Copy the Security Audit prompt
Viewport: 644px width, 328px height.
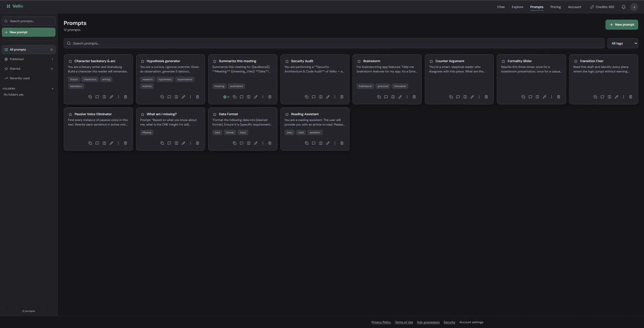tap(307, 97)
